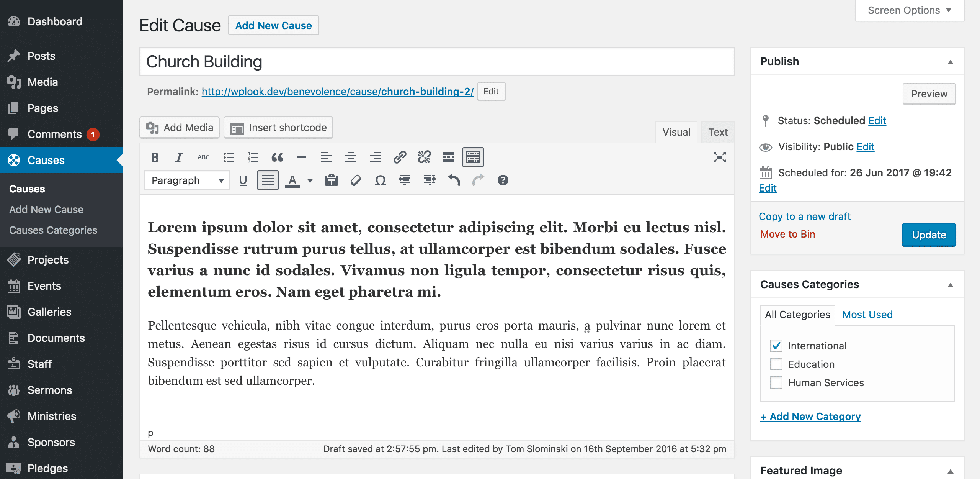Switch to the Most Used categories tab
This screenshot has height=479, width=980.
(867, 315)
